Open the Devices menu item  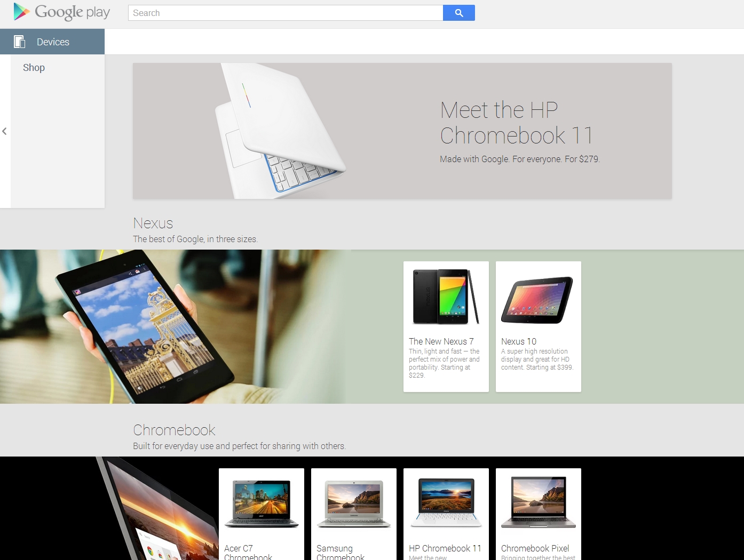pyautogui.click(x=52, y=42)
